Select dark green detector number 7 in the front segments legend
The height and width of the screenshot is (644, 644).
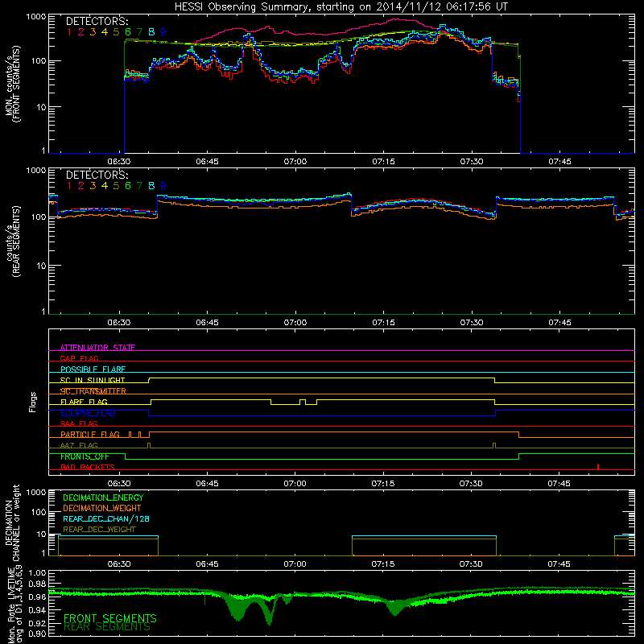pyautogui.click(x=139, y=32)
